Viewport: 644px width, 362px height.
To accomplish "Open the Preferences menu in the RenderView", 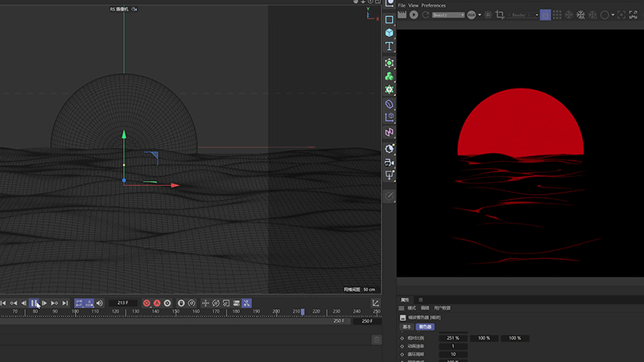I will click(433, 6).
